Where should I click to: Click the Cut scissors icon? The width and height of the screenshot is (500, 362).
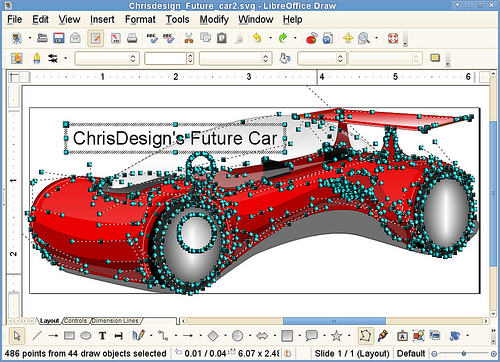[x=189, y=38]
